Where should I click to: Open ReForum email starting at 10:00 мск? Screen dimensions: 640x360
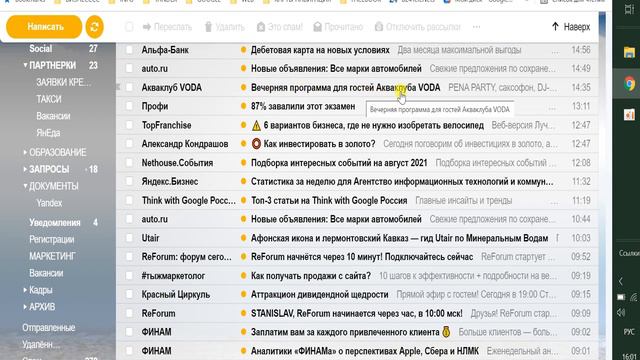point(357,313)
